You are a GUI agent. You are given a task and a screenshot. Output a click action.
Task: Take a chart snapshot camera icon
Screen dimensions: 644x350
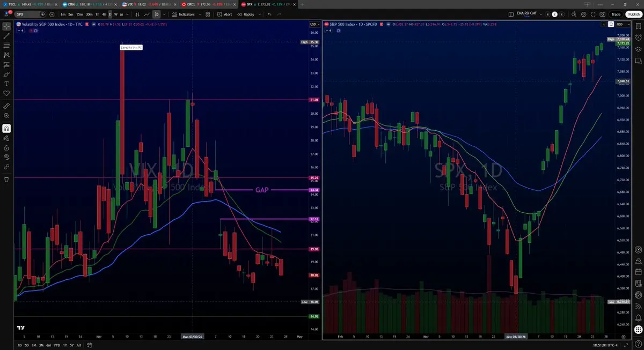[603, 14]
